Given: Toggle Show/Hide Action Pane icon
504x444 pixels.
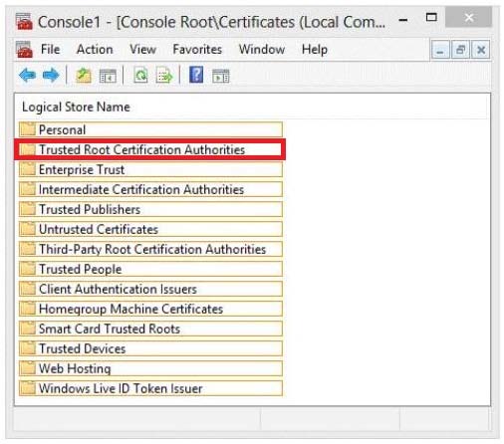Looking at the screenshot, I should click(221, 76).
